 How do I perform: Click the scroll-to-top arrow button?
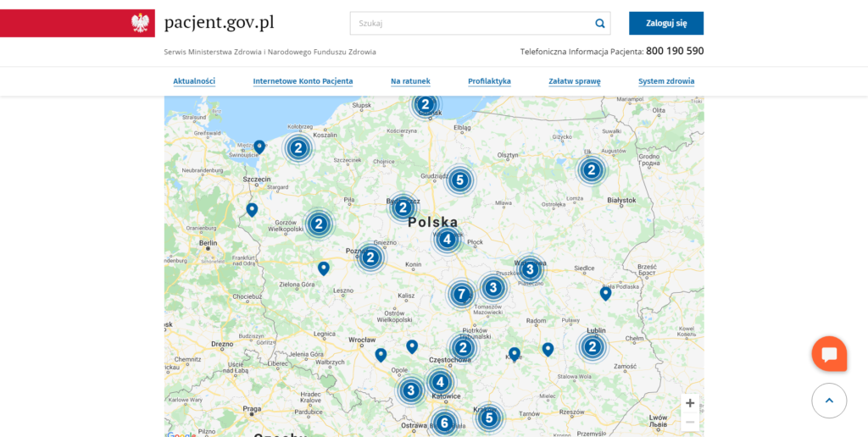tap(829, 401)
